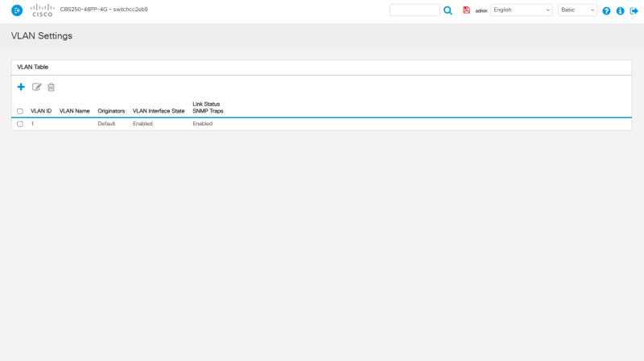Click into the search input field

pos(415,10)
